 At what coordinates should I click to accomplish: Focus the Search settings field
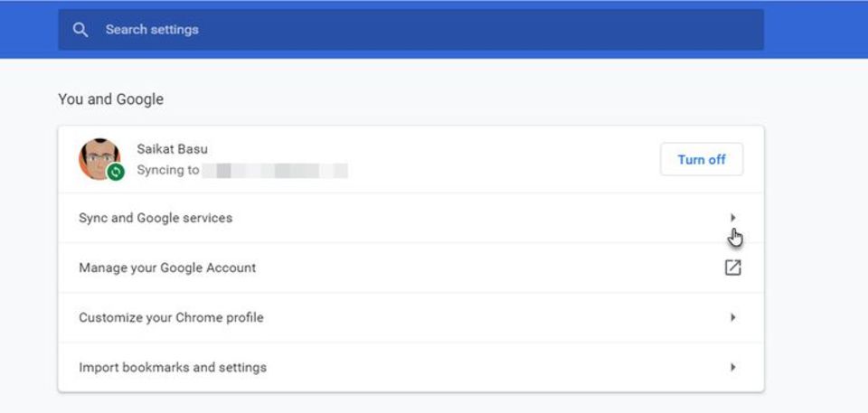(410, 30)
